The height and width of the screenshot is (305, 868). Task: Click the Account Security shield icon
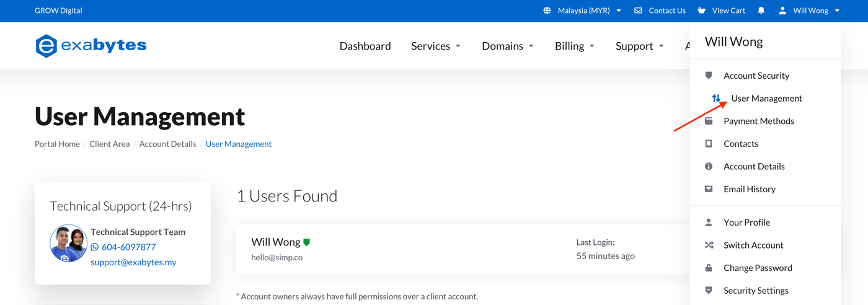(709, 76)
